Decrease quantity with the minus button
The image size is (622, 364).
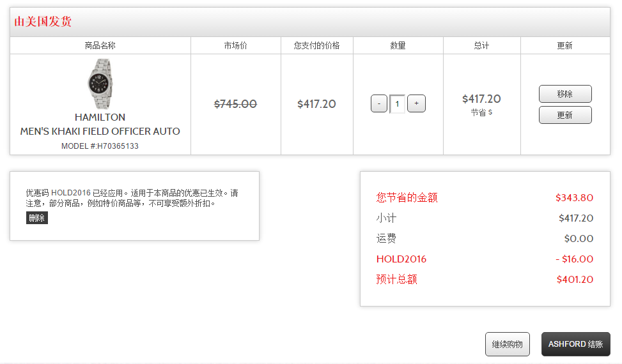pyautogui.click(x=379, y=103)
